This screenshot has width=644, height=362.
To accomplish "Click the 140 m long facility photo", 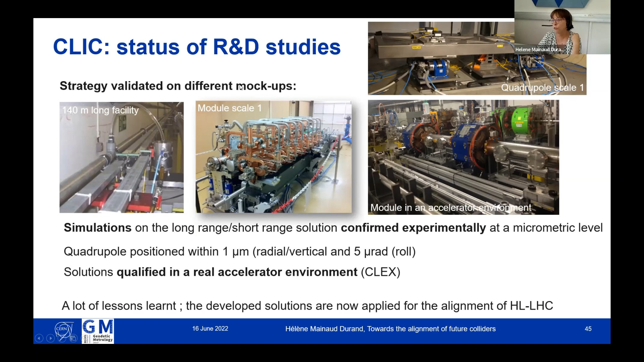I will [x=121, y=157].
